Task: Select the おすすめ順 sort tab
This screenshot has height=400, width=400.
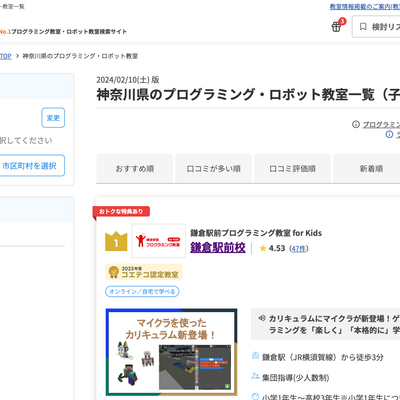Action: point(135,169)
